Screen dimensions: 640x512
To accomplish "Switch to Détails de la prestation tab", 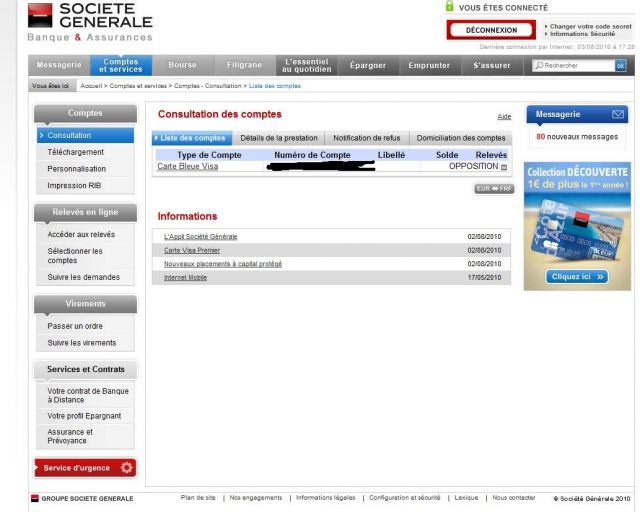I will pos(279,138).
